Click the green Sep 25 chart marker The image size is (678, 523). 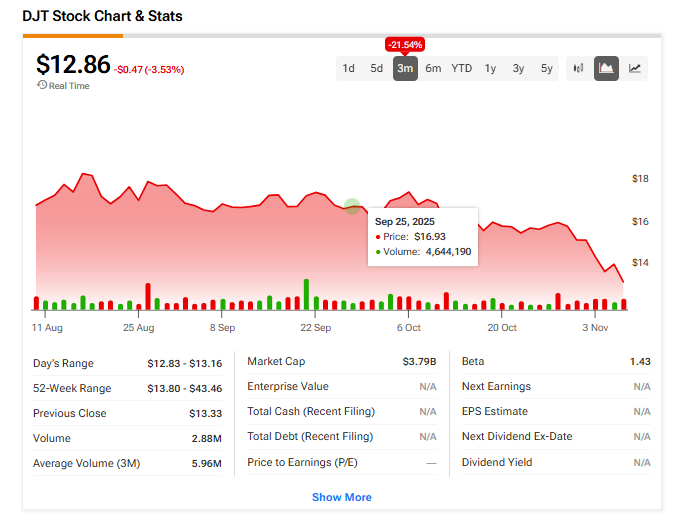pos(352,206)
